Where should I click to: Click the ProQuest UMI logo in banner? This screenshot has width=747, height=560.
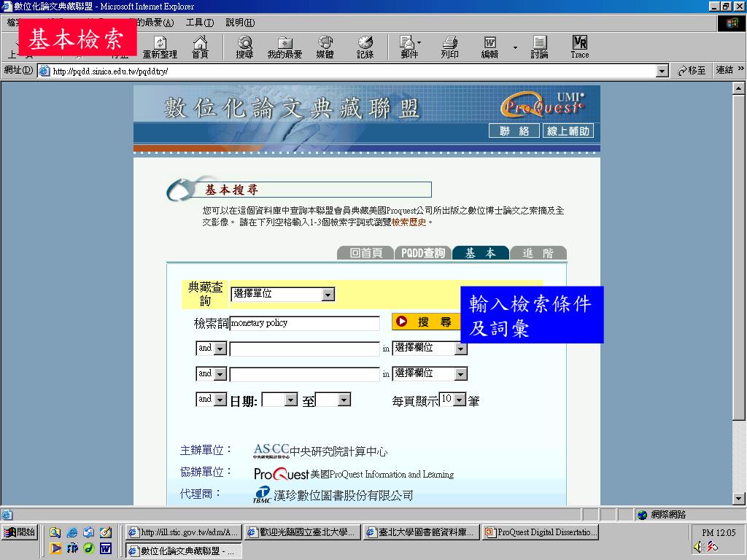[543, 104]
